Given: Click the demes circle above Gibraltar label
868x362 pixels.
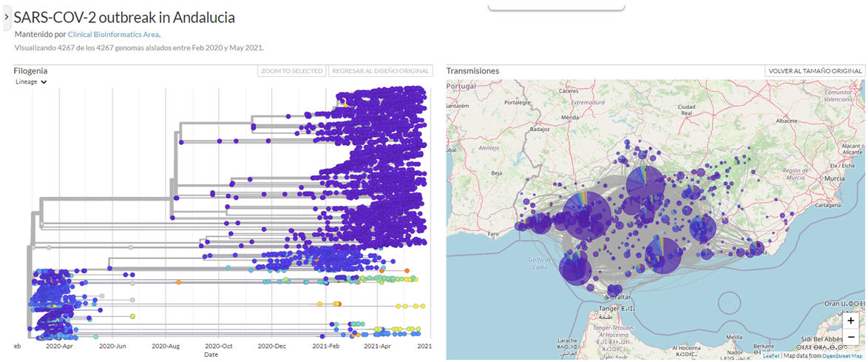Looking at the screenshot, I should pyautogui.click(x=614, y=292).
